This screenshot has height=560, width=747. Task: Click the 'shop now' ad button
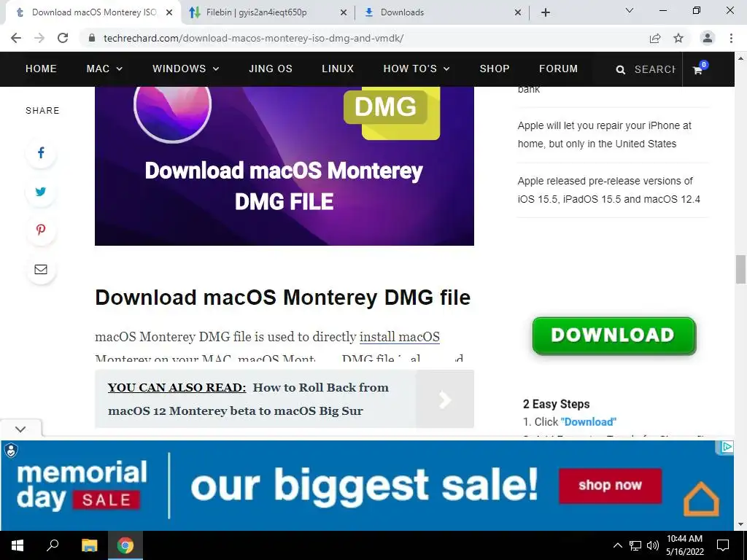click(611, 486)
